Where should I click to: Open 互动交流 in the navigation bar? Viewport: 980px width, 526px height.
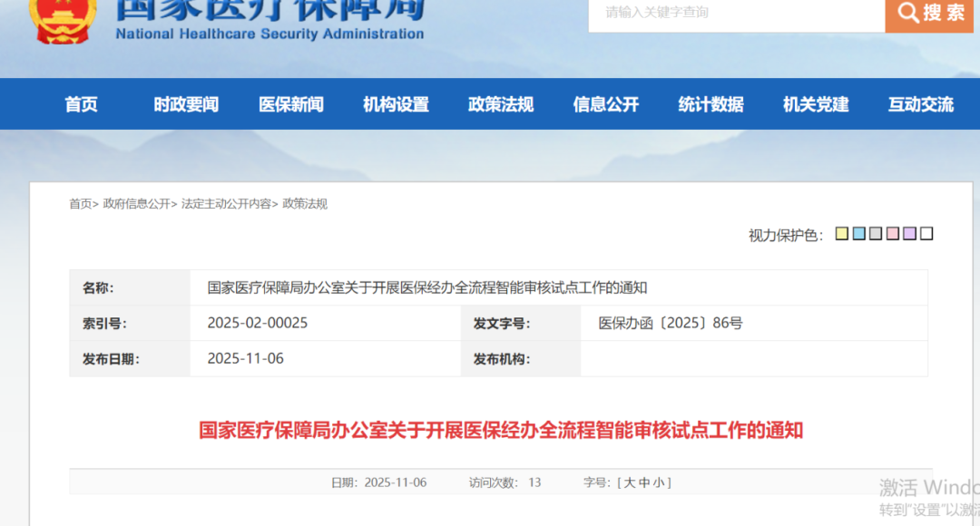tap(921, 104)
